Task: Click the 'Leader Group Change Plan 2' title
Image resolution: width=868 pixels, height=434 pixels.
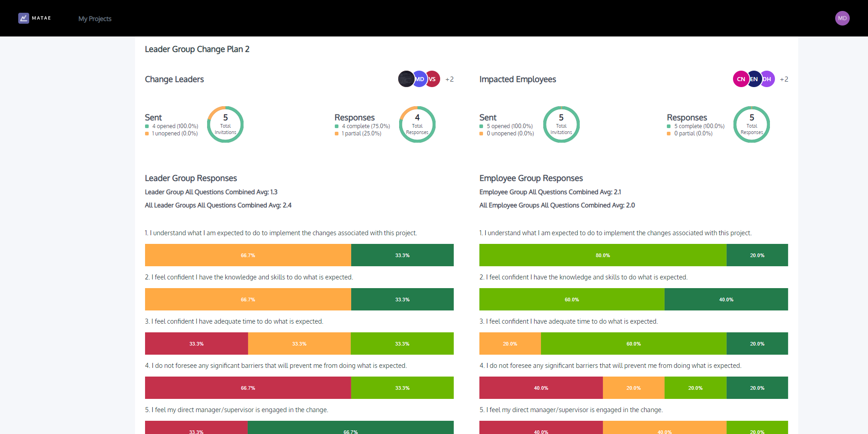Action: pos(197,49)
